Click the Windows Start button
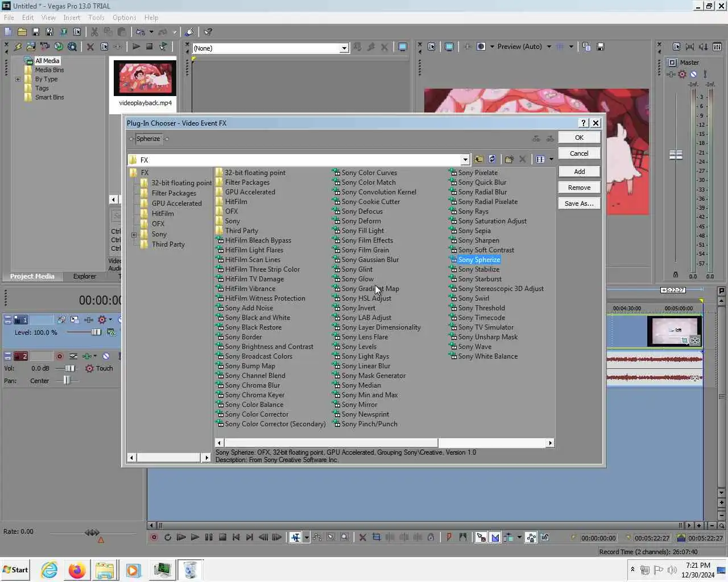Screen dimensions: 728x582 (x=15, y=569)
